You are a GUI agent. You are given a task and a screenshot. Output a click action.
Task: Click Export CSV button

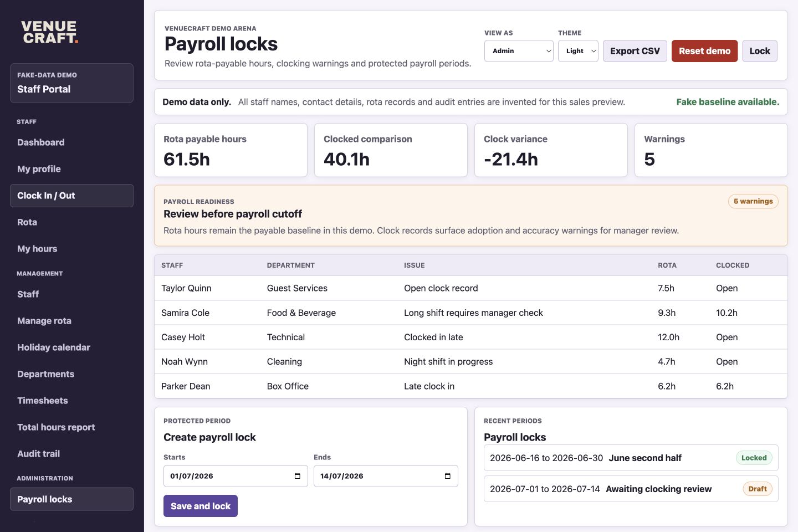(635, 51)
